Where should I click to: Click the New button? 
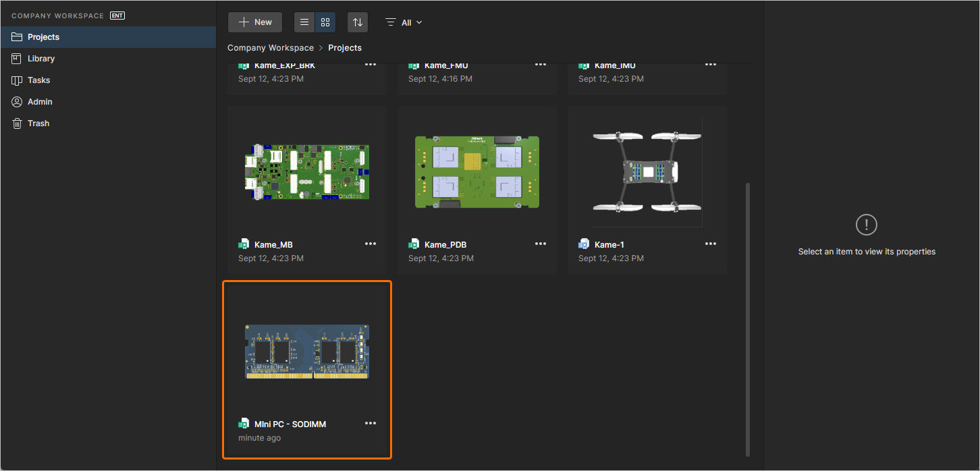(255, 22)
